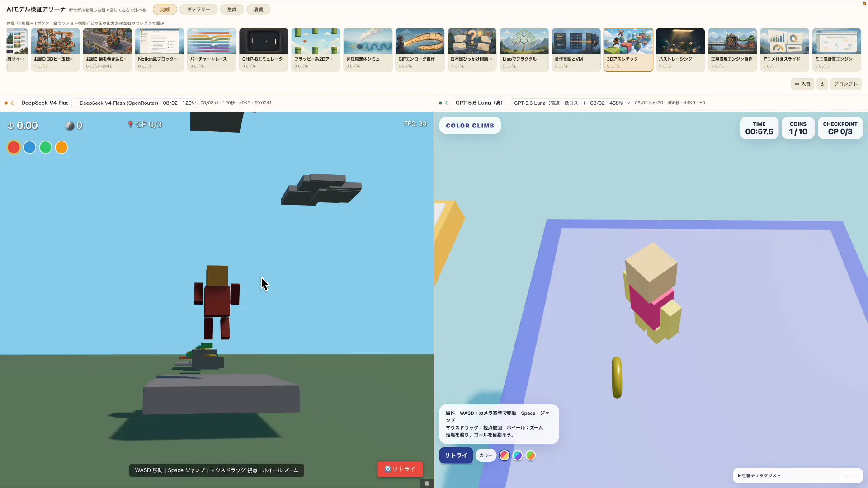Click the reload icon beside 入替
This screenshot has width=868, height=488.
click(x=822, y=84)
